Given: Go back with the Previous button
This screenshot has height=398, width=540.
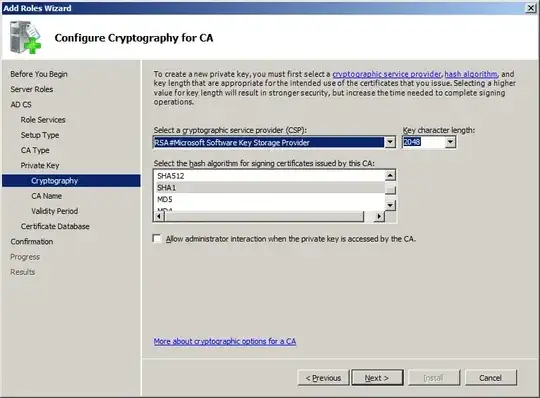Looking at the screenshot, I should click(323, 378).
